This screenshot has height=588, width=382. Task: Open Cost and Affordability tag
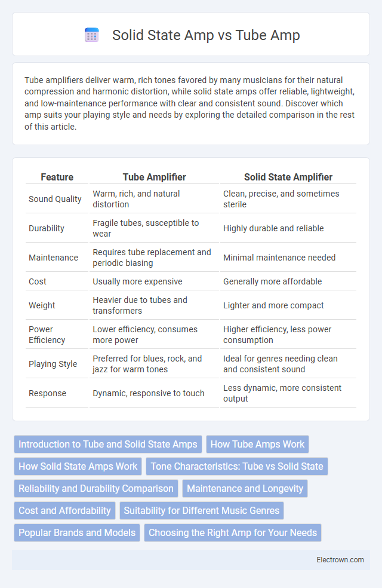click(65, 510)
